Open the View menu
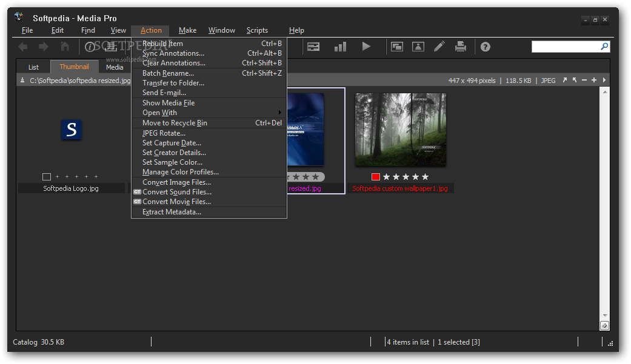The height and width of the screenshot is (364, 631). point(118,30)
